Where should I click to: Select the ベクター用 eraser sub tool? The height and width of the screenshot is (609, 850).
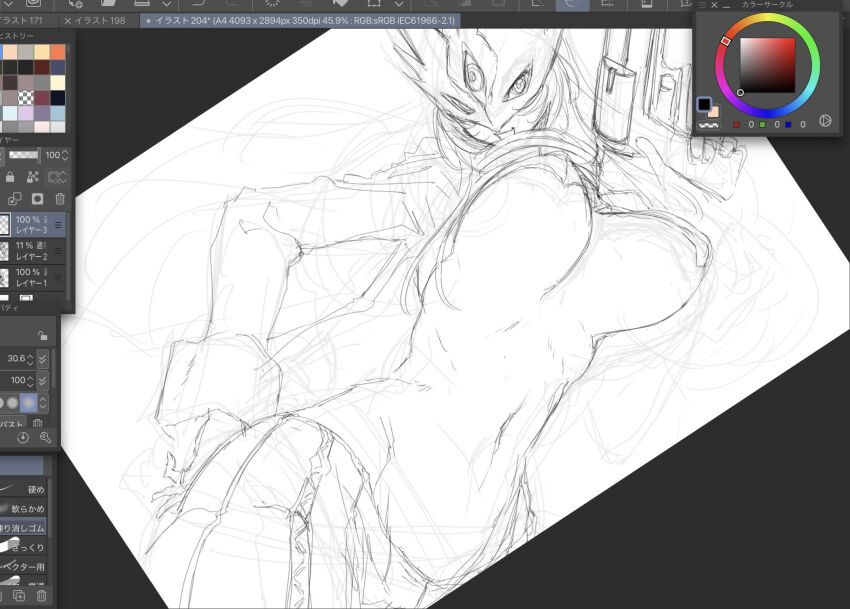[23, 567]
